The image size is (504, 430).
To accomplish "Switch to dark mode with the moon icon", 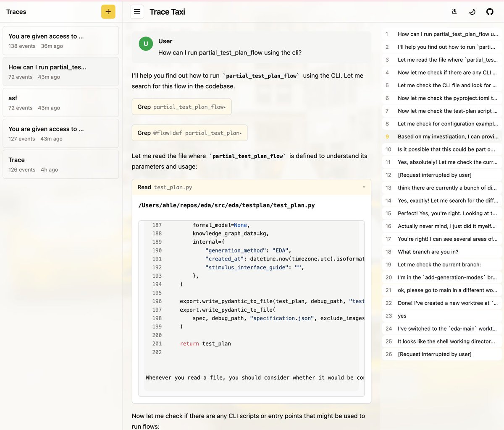I will click(x=472, y=12).
